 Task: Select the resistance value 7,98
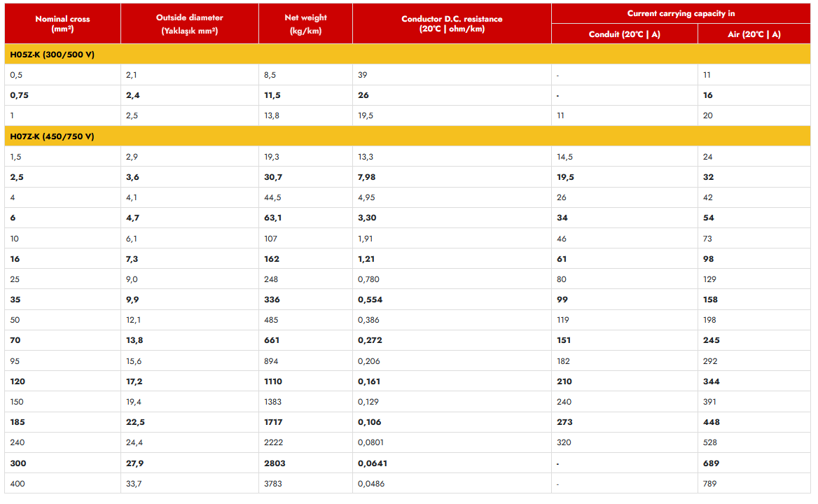point(366,177)
